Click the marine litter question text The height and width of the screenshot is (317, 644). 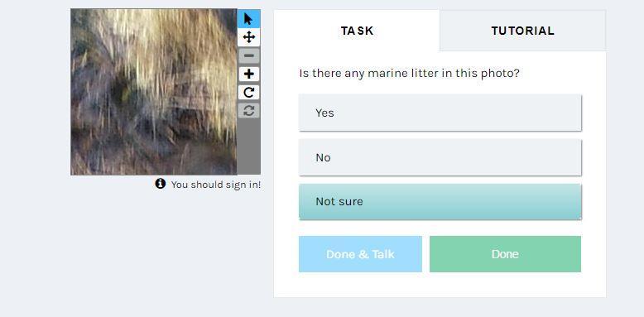pos(409,74)
